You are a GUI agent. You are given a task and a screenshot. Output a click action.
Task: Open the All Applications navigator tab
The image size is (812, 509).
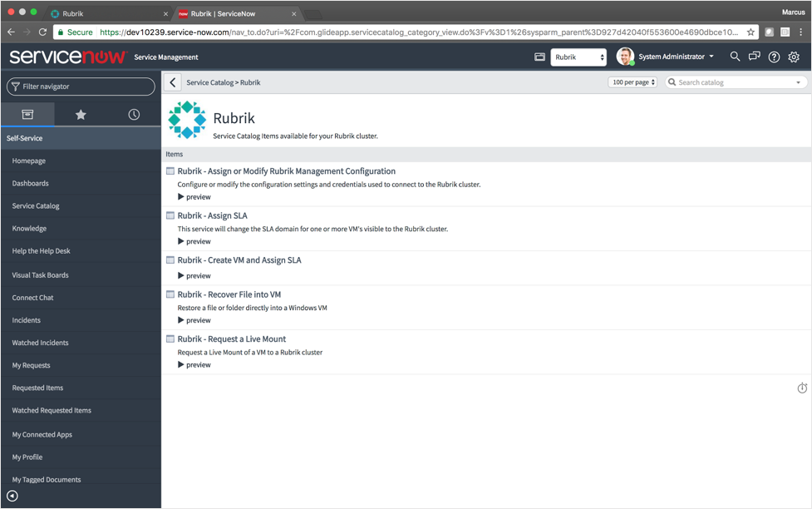point(27,115)
